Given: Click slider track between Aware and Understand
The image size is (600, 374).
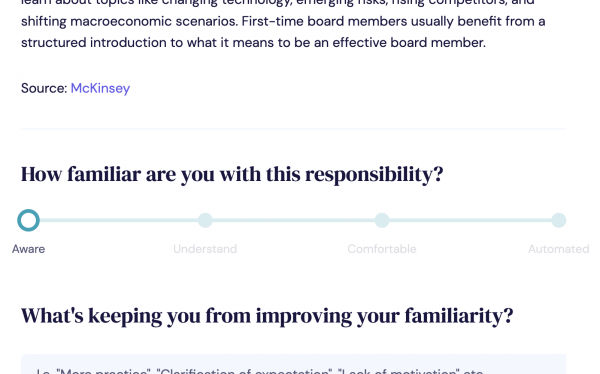Looking at the screenshot, I should click(x=119, y=220).
